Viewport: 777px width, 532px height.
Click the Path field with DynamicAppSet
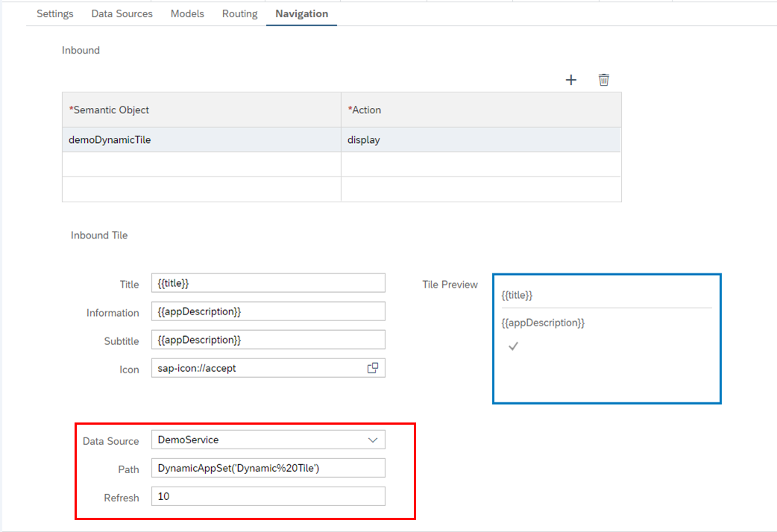point(268,467)
